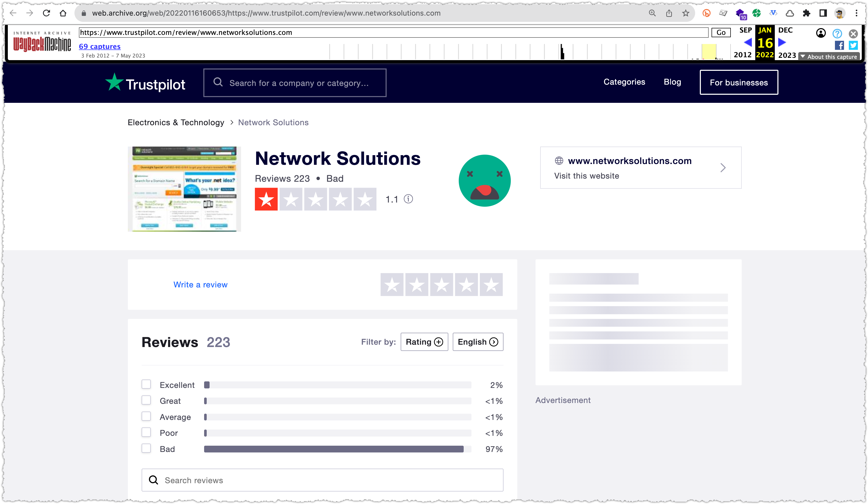
Task: Open the extensions puzzle piece icon
Action: (x=806, y=13)
